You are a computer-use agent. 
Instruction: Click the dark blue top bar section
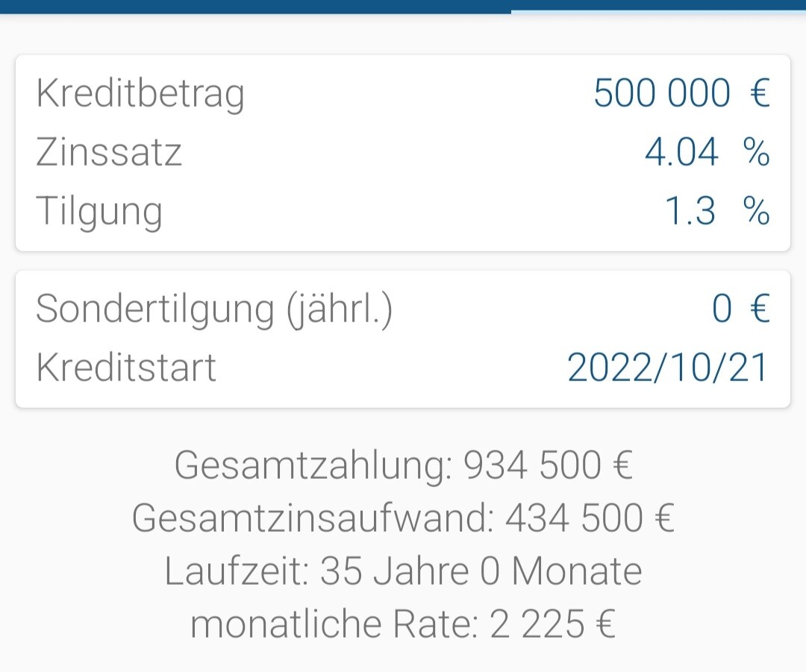pyautogui.click(x=254, y=6)
